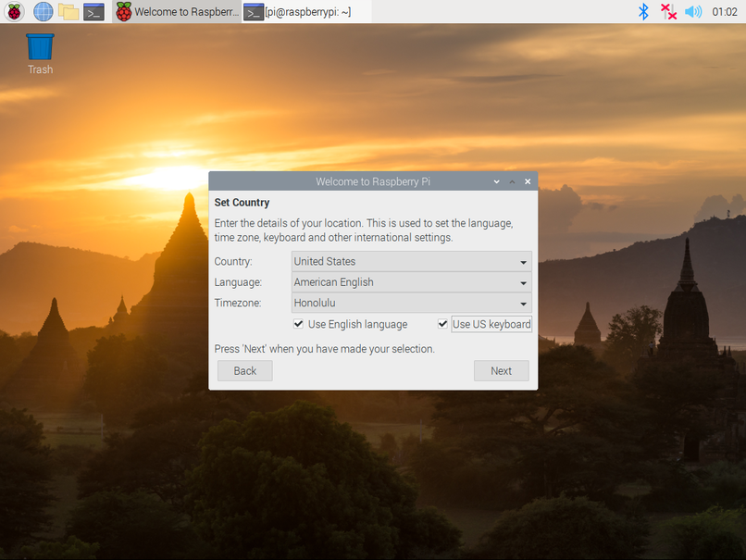This screenshot has height=560, width=746.
Task: Switch to the pi@raspberrypi terminal taskbar entry
Action: [307, 11]
